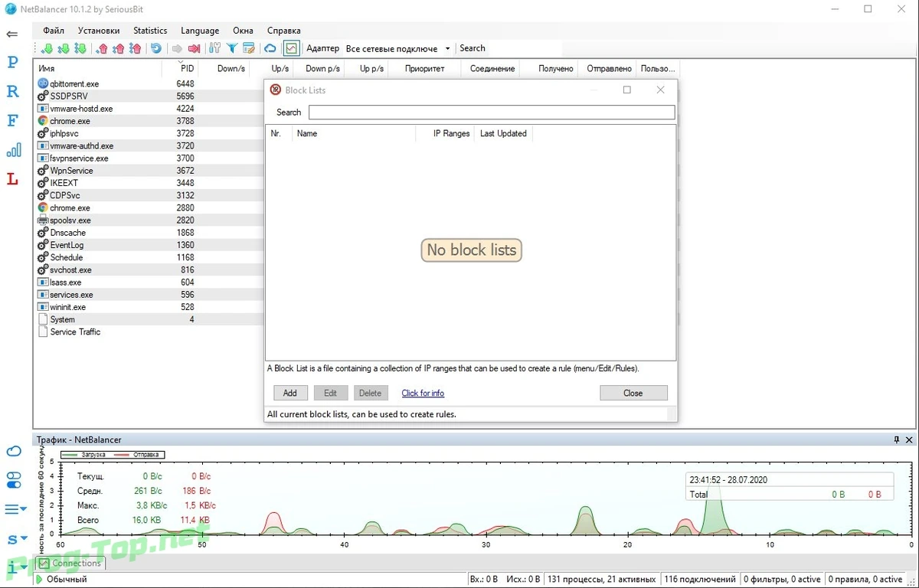Pin the Трафик panel with pushpin icon
This screenshot has width=919, height=588.
click(897, 440)
